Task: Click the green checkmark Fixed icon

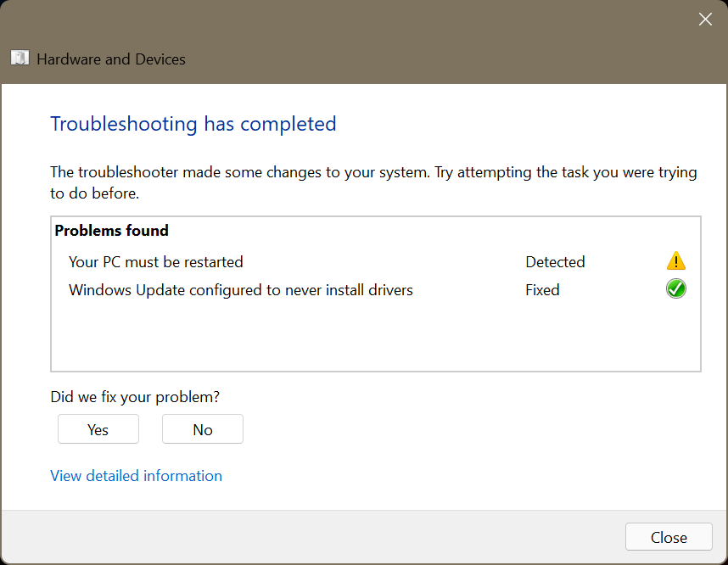Action: 676,288
